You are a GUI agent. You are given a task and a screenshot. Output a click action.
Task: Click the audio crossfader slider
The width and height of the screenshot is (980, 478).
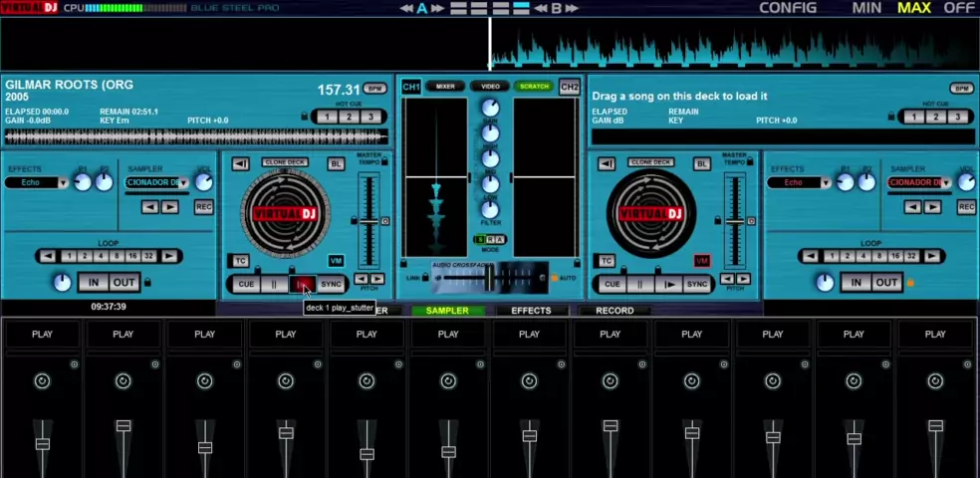(490, 278)
